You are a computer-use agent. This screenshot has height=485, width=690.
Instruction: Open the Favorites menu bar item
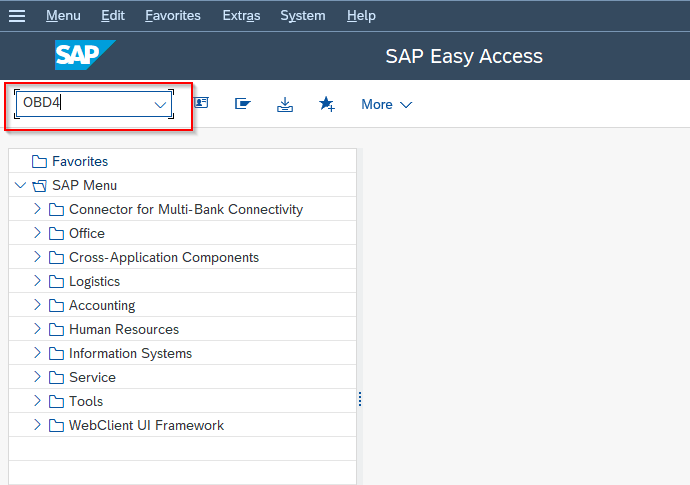pos(173,16)
